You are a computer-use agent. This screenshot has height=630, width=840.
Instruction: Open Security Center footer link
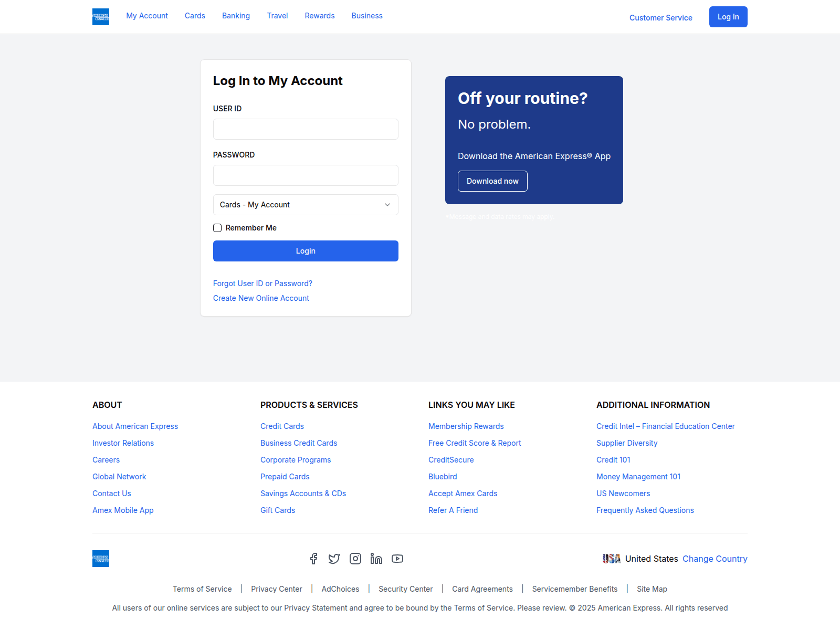406,589
